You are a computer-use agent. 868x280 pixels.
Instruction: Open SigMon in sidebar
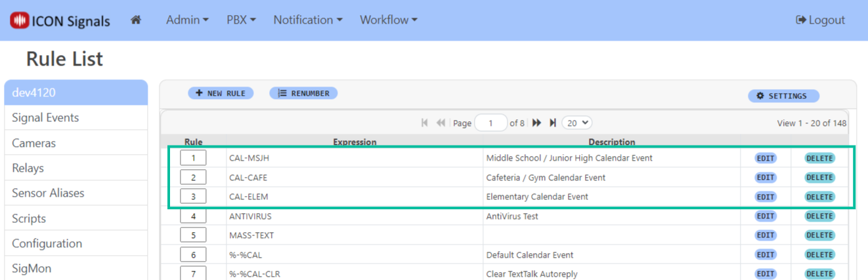click(x=76, y=268)
